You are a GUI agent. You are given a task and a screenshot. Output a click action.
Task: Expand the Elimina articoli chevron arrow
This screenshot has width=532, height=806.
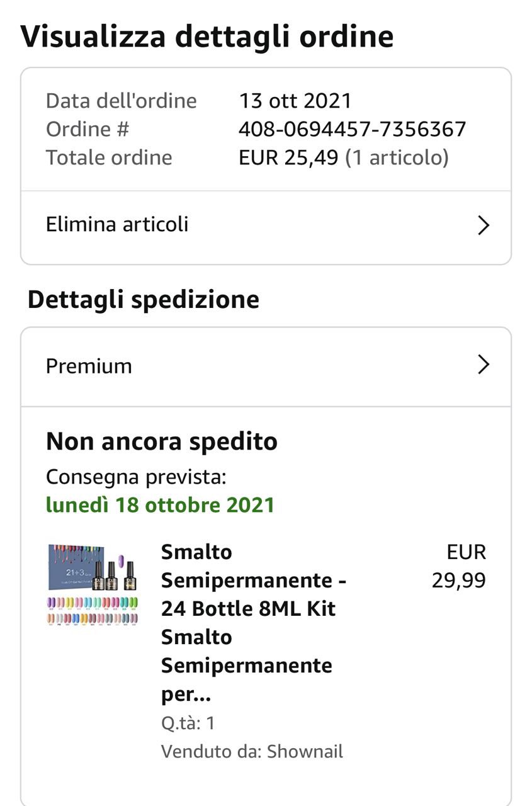pyautogui.click(x=483, y=225)
